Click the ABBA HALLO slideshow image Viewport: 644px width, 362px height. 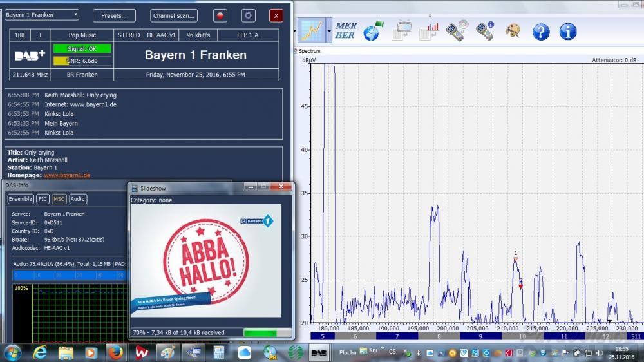[206, 260]
